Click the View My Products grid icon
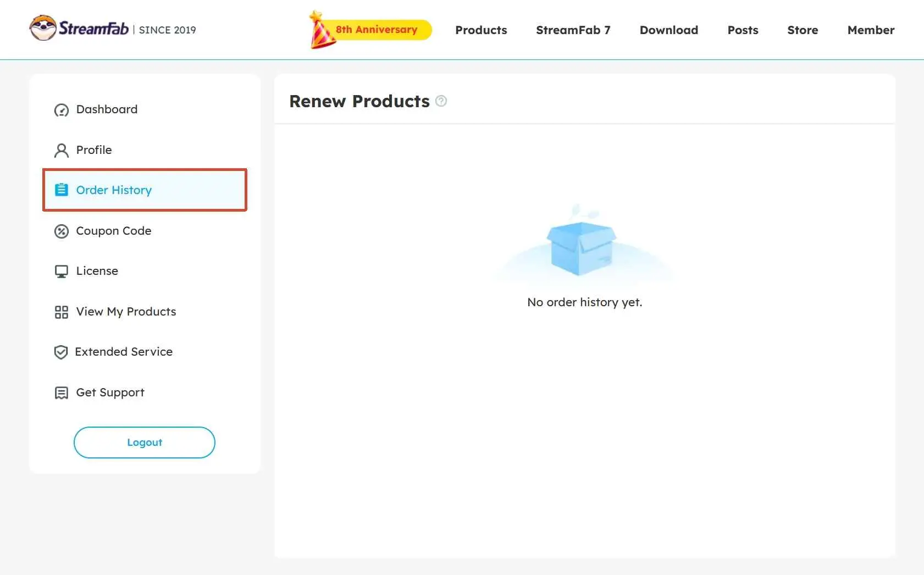The height and width of the screenshot is (575, 924). point(61,312)
